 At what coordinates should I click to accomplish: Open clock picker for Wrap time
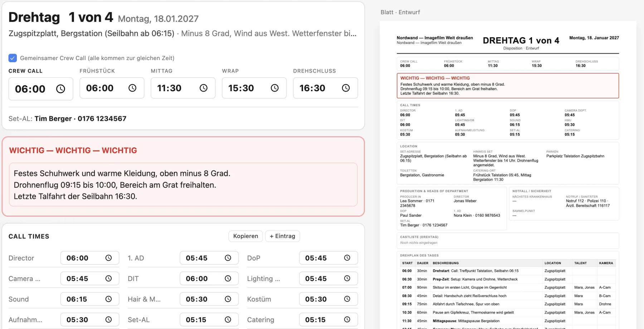click(275, 88)
